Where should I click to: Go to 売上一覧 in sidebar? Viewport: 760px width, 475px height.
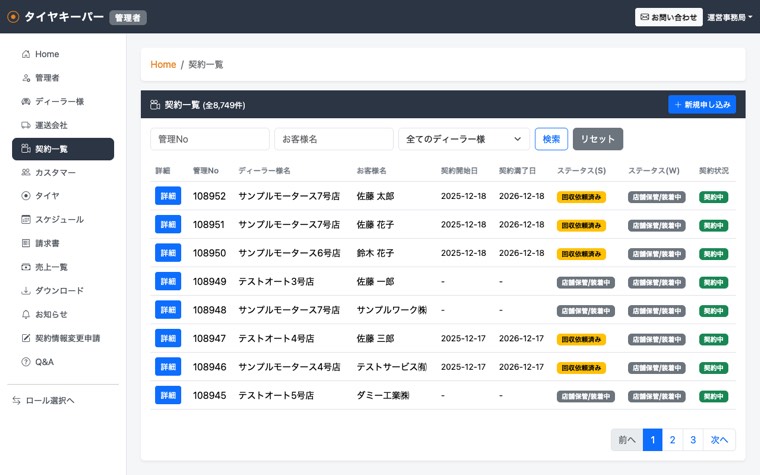tap(63, 267)
